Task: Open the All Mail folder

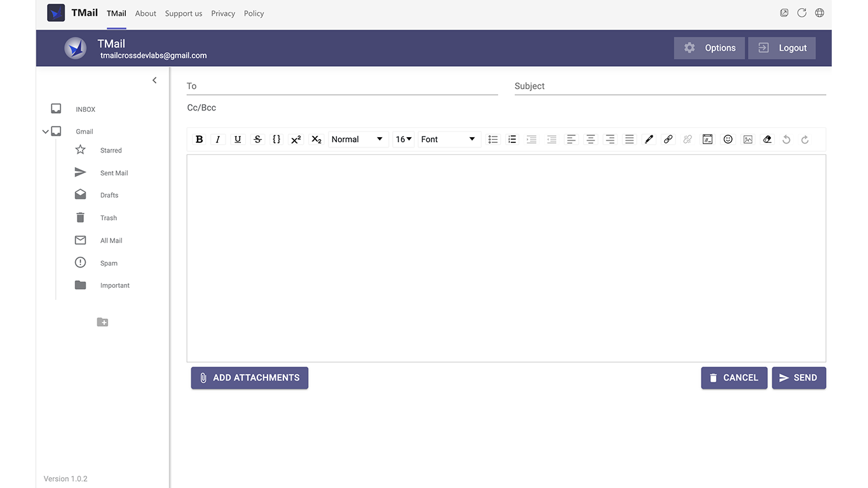Action: (x=111, y=241)
